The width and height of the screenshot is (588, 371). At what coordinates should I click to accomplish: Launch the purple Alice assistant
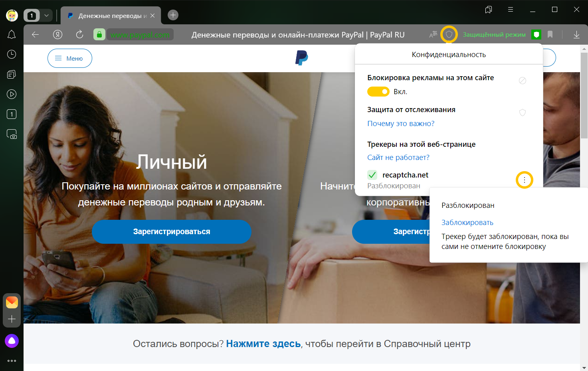[x=12, y=341]
